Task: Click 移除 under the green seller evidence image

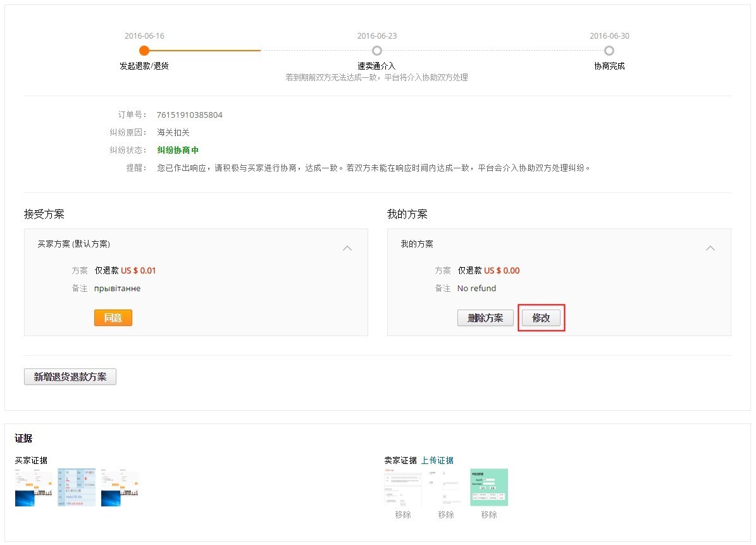Action: [x=488, y=515]
